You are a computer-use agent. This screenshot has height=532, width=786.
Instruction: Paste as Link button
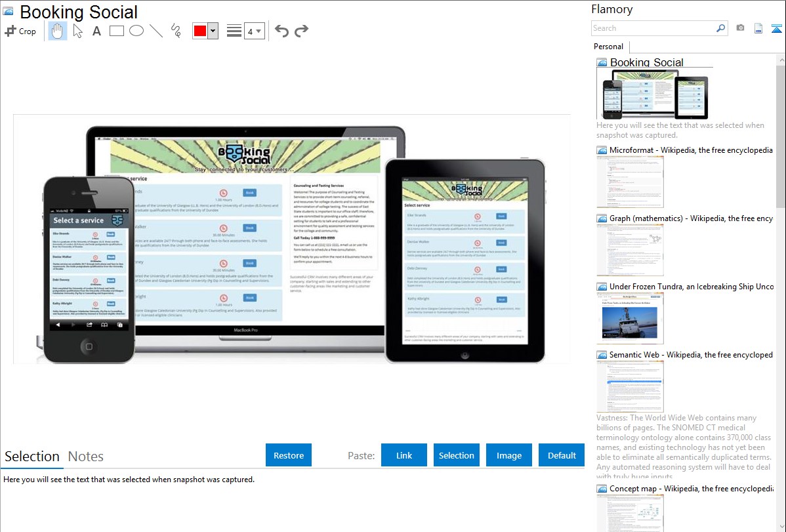pos(404,455)
